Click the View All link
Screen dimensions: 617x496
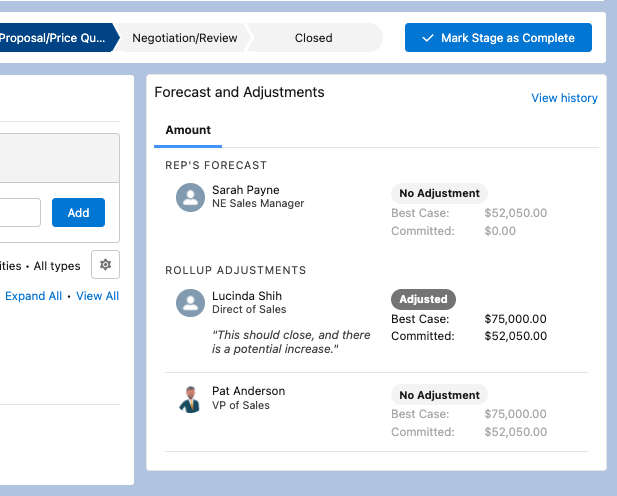pyautogui.click(x=97, y=296)
